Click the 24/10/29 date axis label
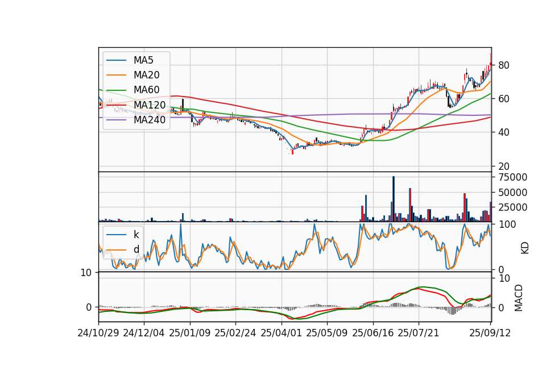 coord(98,333)
